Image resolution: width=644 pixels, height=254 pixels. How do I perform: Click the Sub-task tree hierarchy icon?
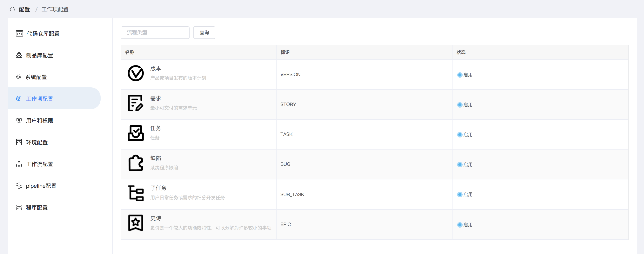(x=136, y=193)
